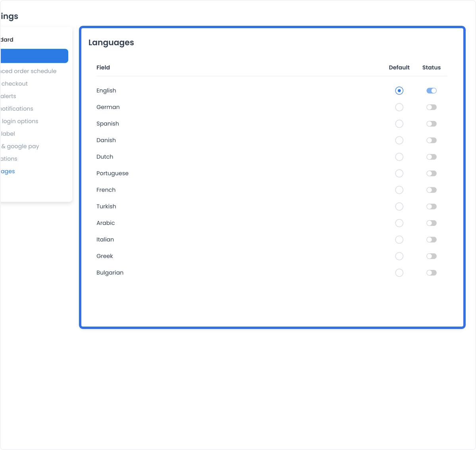Select the Spanish default radio button
This screenshot has width=476, height=450.
(x=399, y=124)
